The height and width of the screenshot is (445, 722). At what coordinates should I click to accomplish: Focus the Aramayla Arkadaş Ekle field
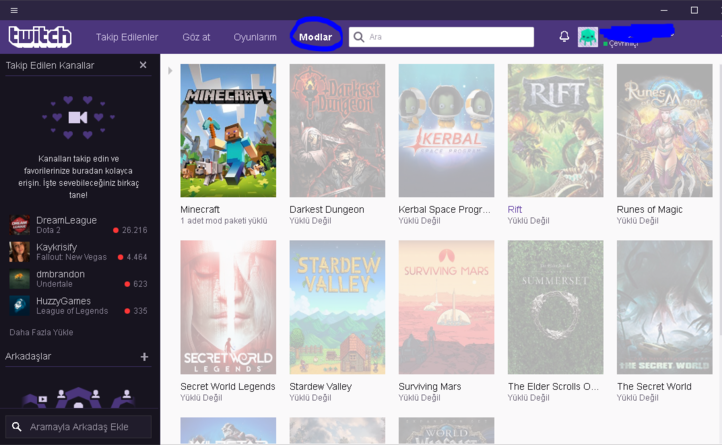tap(78, 427)
